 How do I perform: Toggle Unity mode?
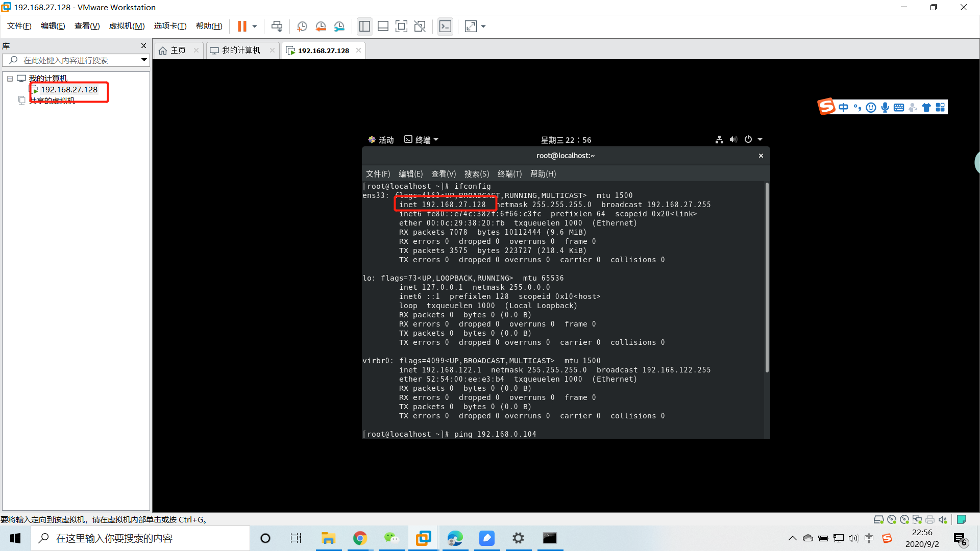(420, 26)
